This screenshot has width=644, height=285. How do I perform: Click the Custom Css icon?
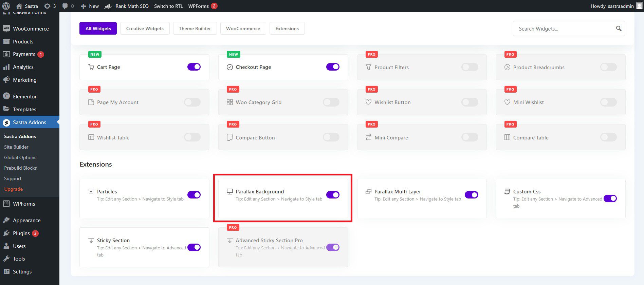click(507, 192)
